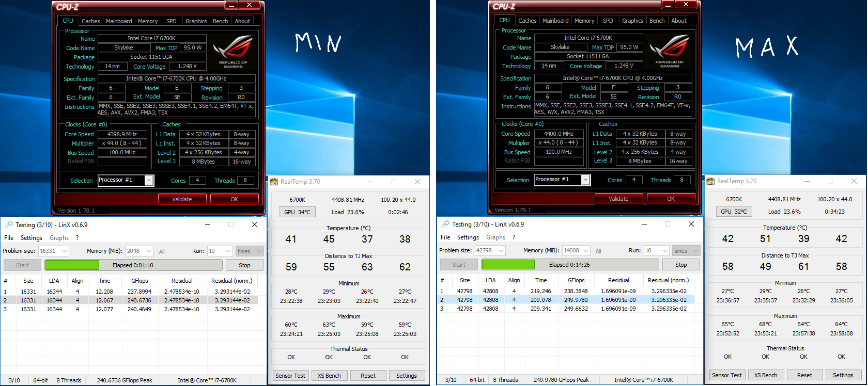Click the progress bar reading Elapsed 0:01:10

coord(134,265)
